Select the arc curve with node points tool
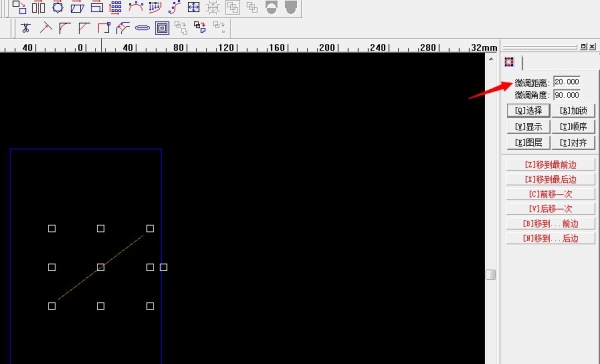This screenshot has height=364, width=600. 135,7
